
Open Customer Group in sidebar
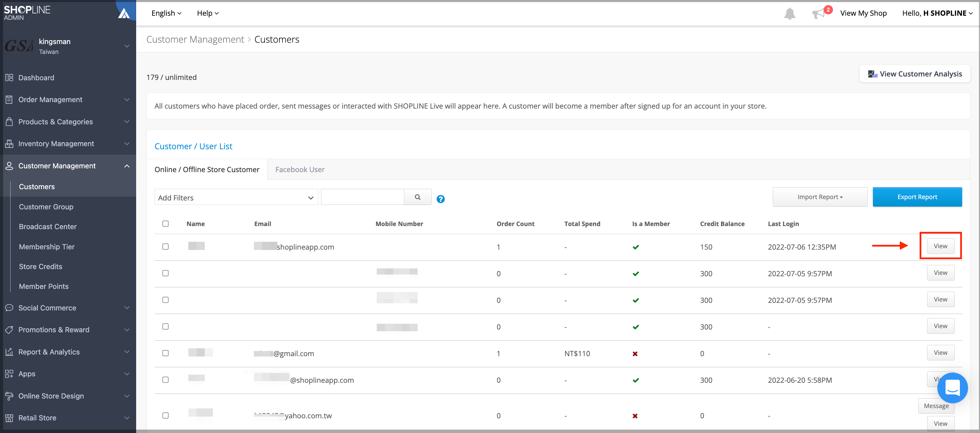[46, 207]
